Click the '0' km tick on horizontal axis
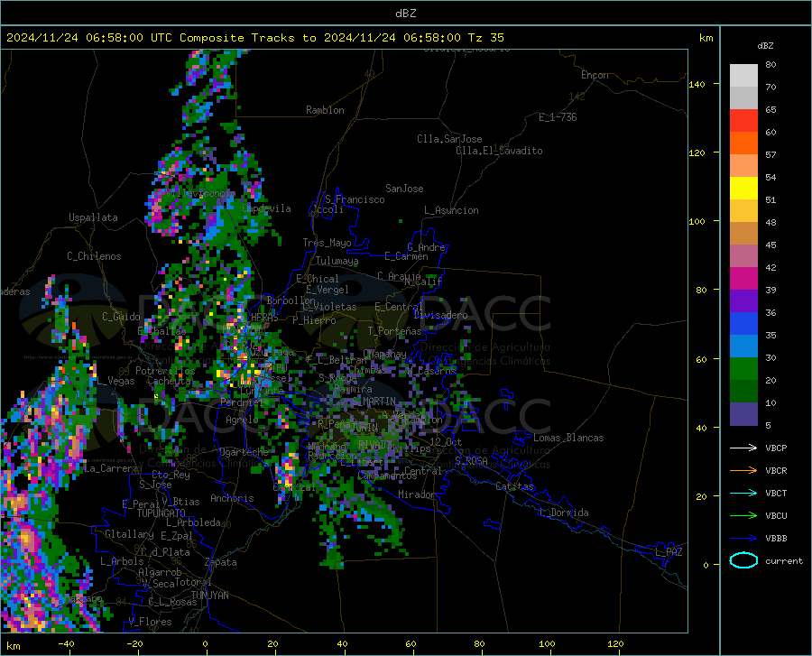The image size is (812, 656). (206, 643)
